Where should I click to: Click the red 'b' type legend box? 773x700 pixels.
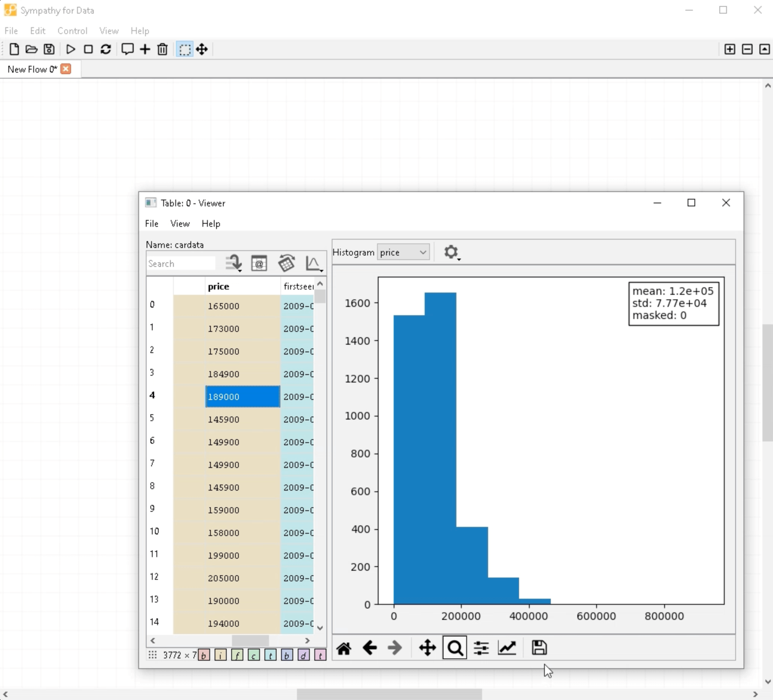coord(204,655)
